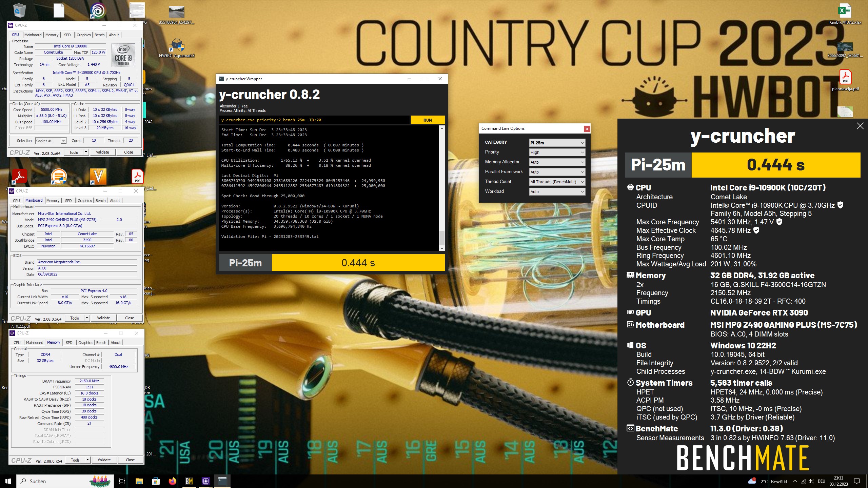Open the Workload dropdown
868x488 pixels.
coord(557,192)
